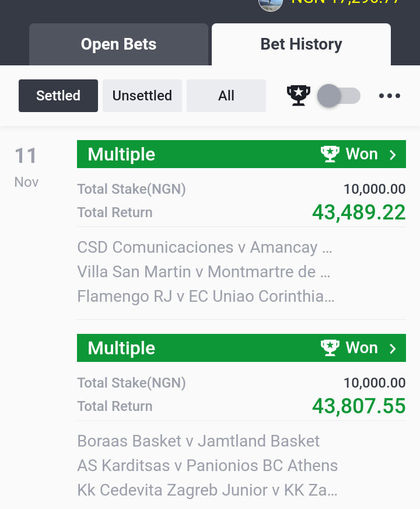Open Boraas Basket v Jamtland Basket match

[x=198, y=441]
